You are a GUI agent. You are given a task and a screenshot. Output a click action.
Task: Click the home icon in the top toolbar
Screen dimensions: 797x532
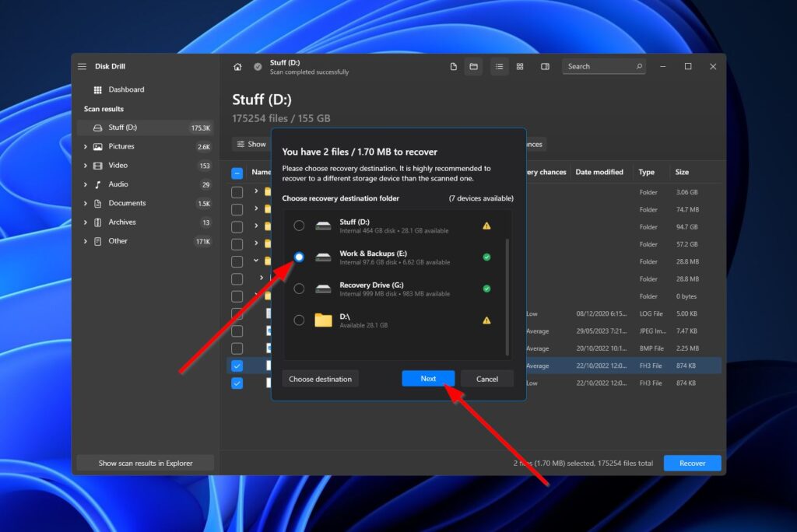(x=237, y=67)
